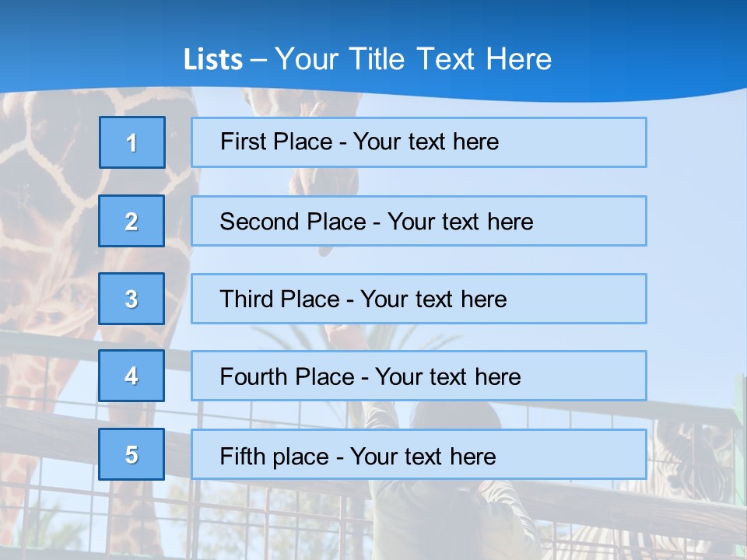Click the number 3 square
Viewport: 747px width, 560px height.
[132, 299]
